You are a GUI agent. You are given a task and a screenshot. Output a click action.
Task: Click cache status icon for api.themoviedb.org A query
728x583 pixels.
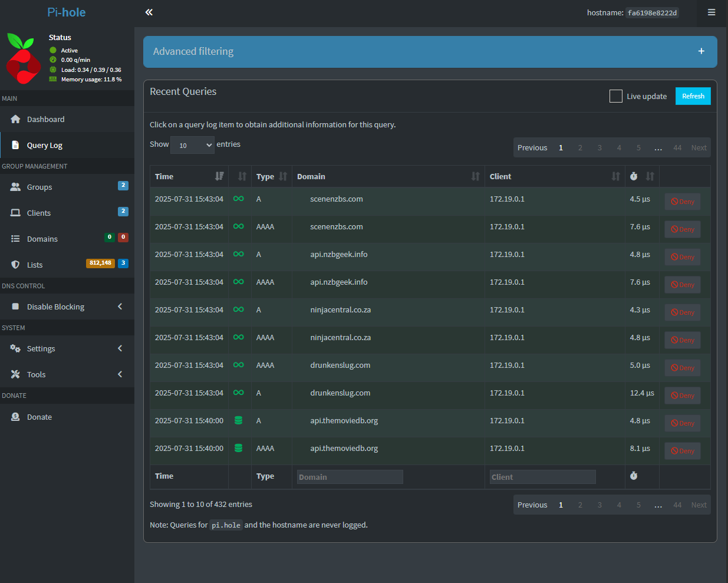pyautogui.click(x=239, y=421)
